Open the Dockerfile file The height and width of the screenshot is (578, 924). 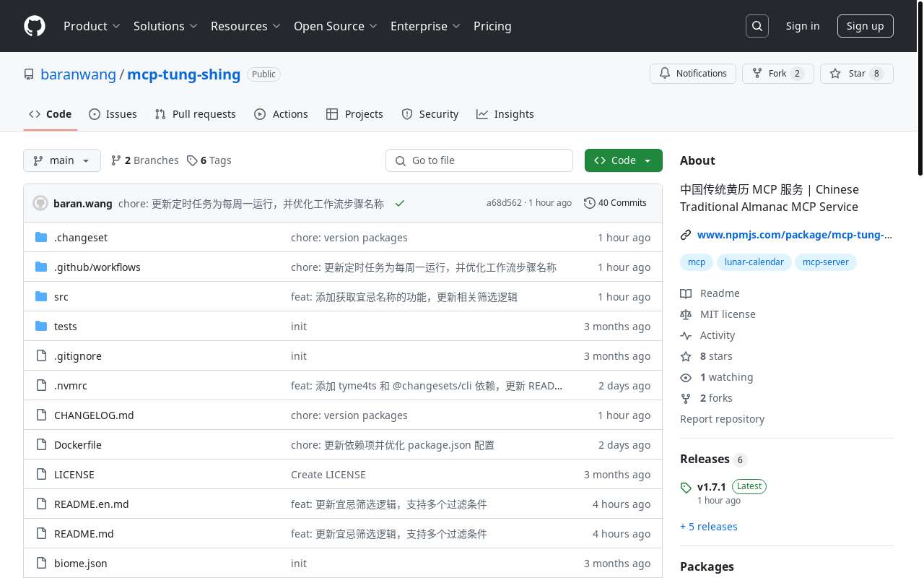point(78,445)
